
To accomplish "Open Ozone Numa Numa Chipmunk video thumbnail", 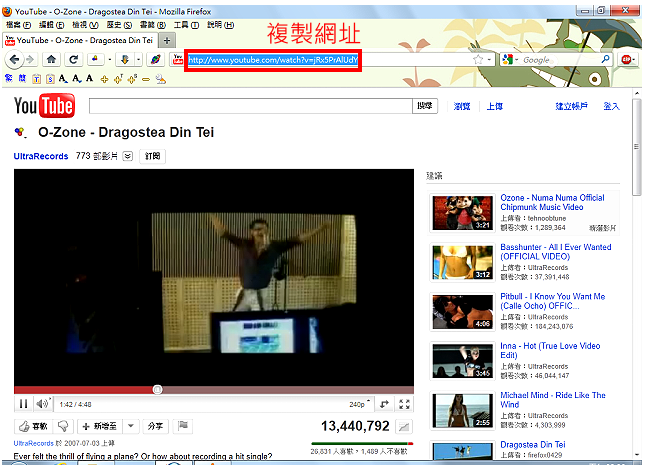I will click(x=463, y=213).
